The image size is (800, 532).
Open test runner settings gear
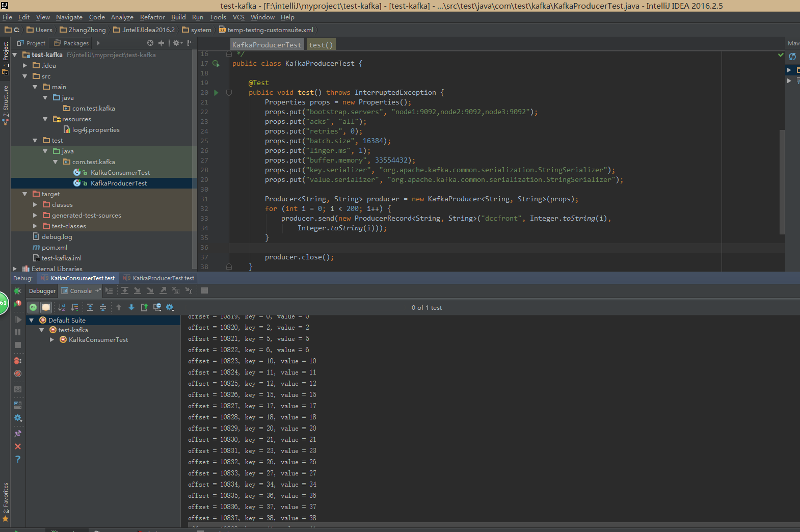pos(170,307)
